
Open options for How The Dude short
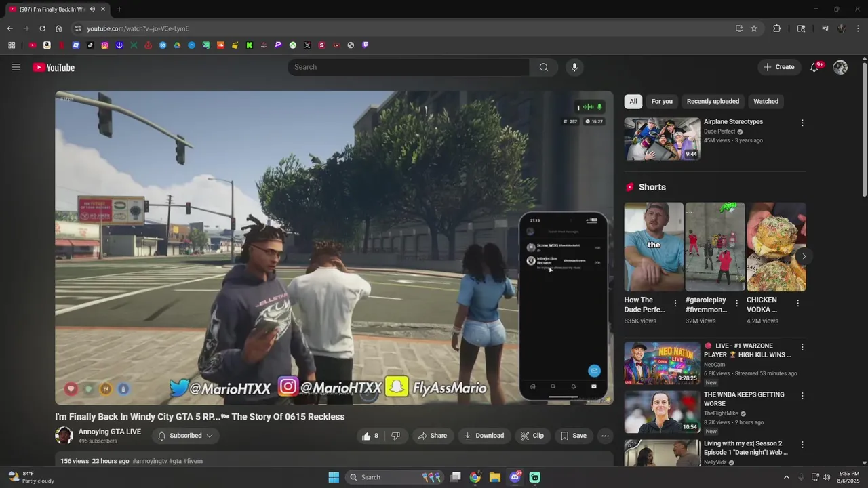675,304
